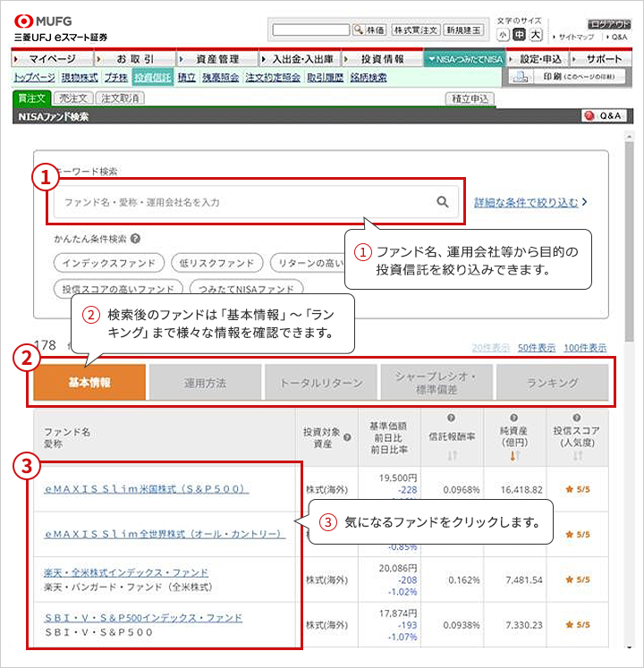Open the 投資情報 menu
The width and height of the screenshot is (644, 668).
(x=382, y=59)
